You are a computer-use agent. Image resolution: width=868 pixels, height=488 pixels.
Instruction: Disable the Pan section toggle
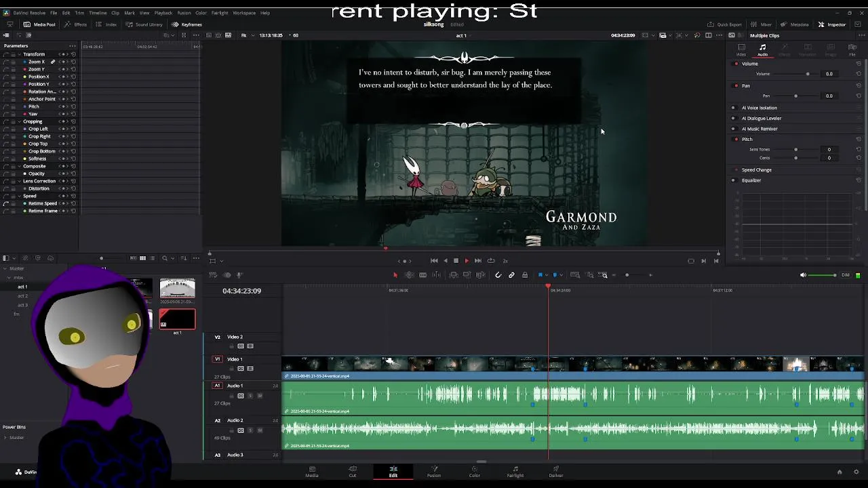coord(736,85)
